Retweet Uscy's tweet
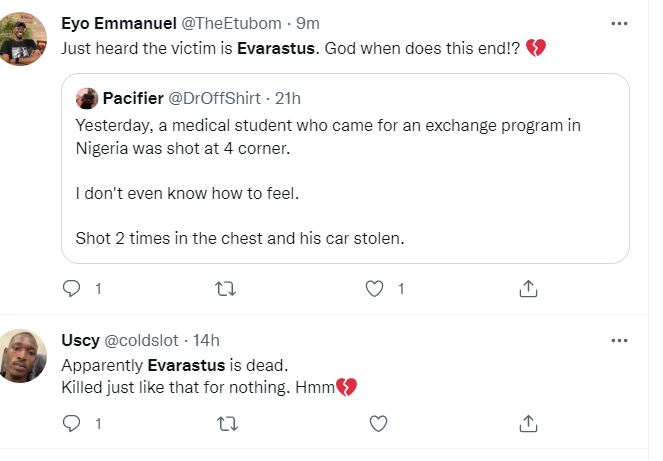The height and width of the screenshot is (461, 663). pyautogui.click(x=226, y=423)
